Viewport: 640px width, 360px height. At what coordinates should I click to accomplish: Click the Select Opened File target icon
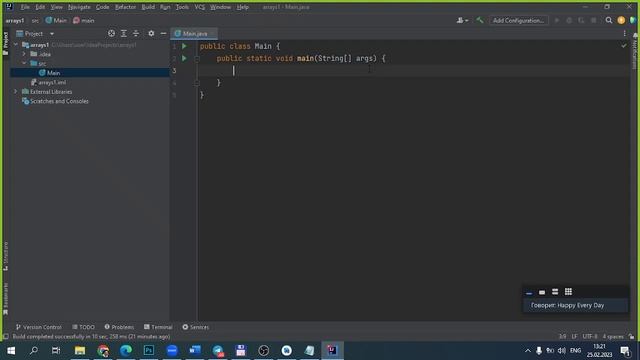pos(111,33)
